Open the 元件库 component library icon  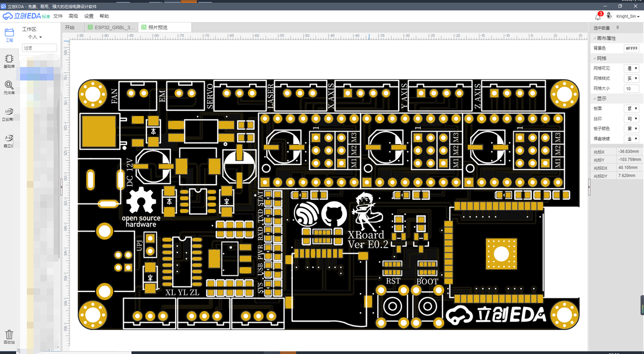tap(9, 87)
